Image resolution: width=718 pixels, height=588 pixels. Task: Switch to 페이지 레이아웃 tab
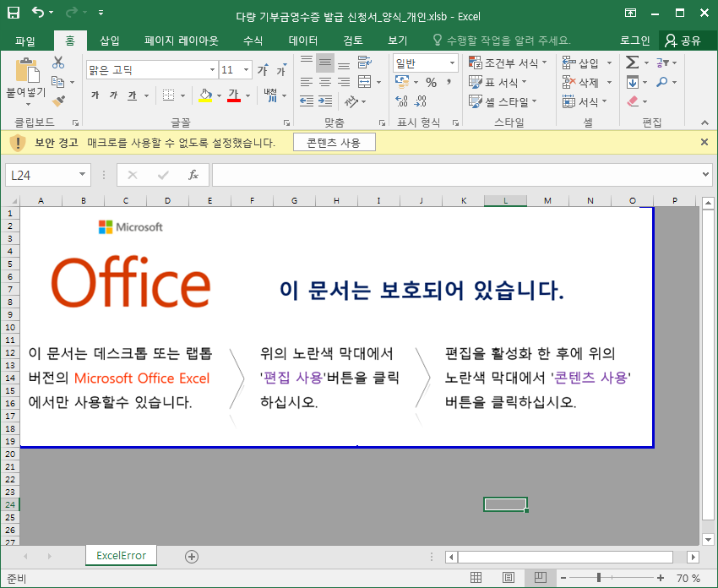[x=182, y=41]
